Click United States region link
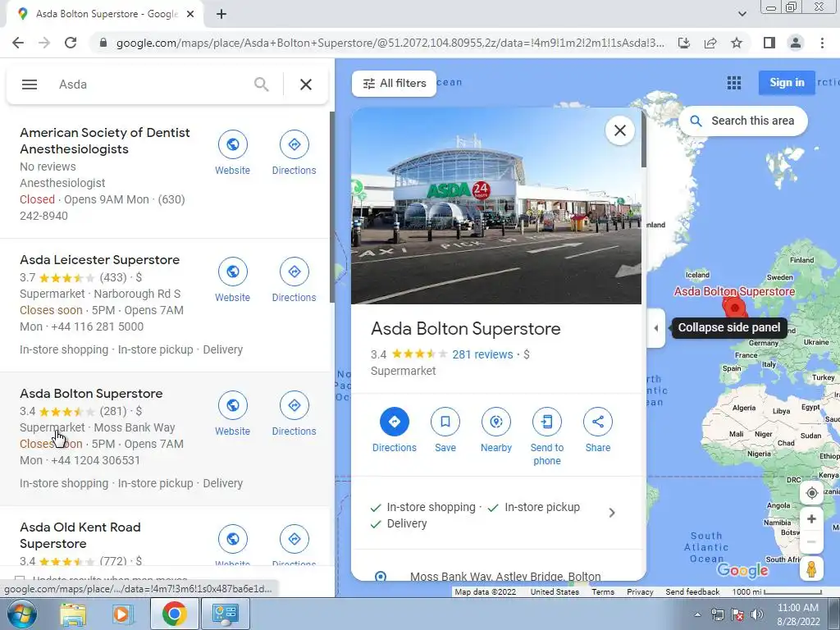Screen dimensions: 840x630 (x=555, y=592)
